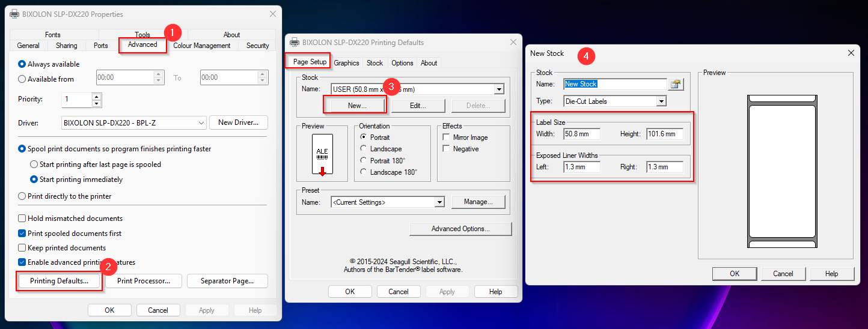The width and height of the screenshot is (868, 329).
Task: Switch to Advanced tab in Properties
Action: (x=142, y=44)
